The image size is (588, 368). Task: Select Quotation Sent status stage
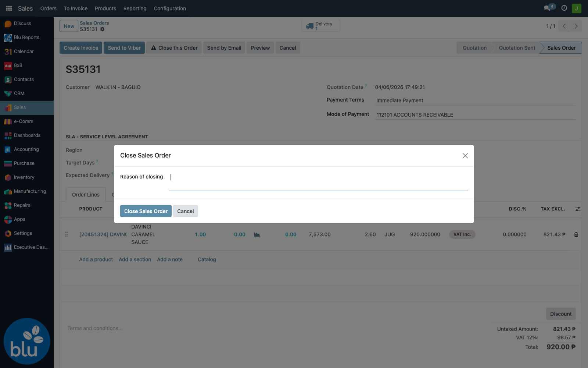tap(517, 48)
